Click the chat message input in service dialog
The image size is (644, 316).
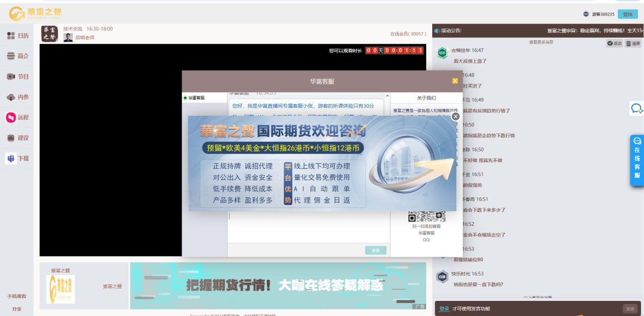pos(308,227)
